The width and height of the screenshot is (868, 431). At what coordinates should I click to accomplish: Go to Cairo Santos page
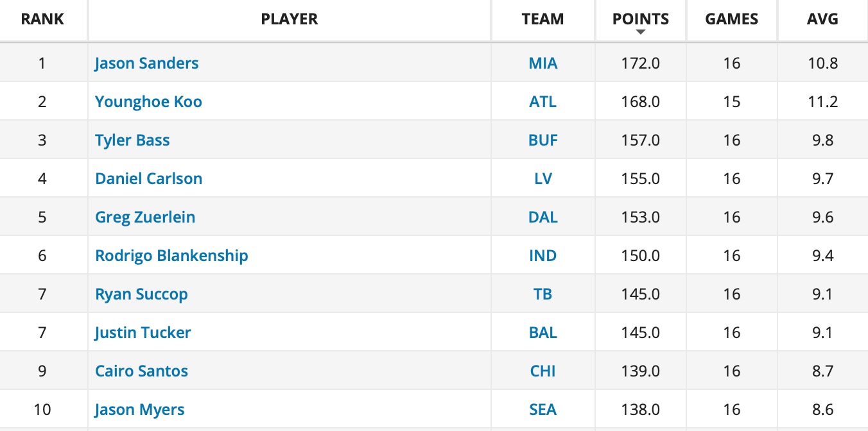(x=141, y=371)
